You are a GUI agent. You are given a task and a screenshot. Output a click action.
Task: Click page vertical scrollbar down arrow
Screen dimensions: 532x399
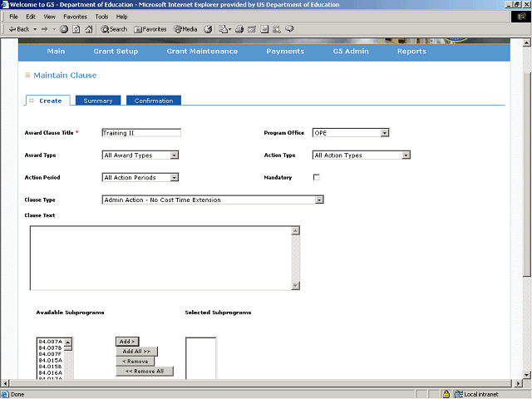click(x=526, y=375)
